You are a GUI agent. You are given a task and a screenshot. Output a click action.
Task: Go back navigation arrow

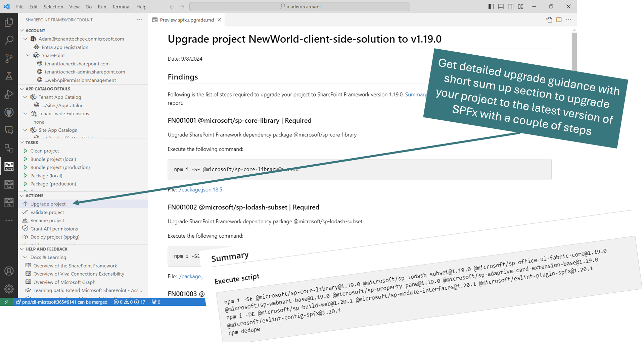172,7
